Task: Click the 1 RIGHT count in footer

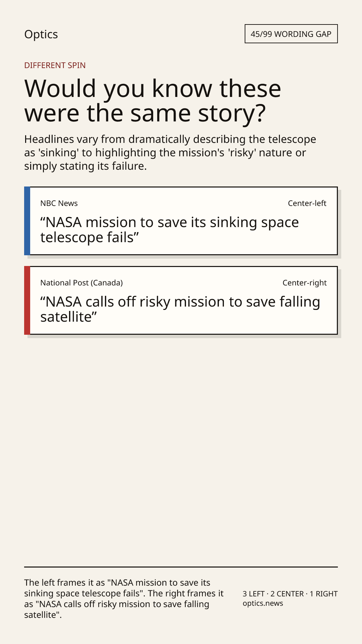Action: pos(323,594)
